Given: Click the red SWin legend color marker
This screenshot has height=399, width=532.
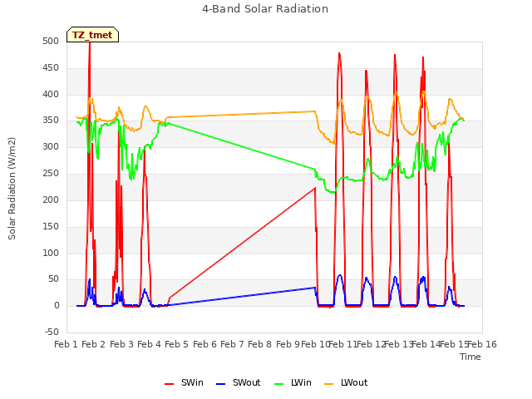Looking at the screenshot, I should pyautogui.click(x=169, y=384).
